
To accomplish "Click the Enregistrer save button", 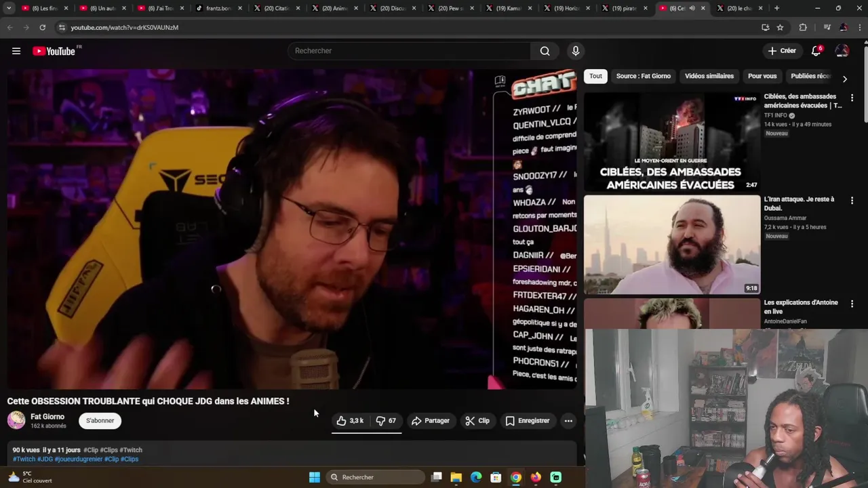I will (528, 421).
